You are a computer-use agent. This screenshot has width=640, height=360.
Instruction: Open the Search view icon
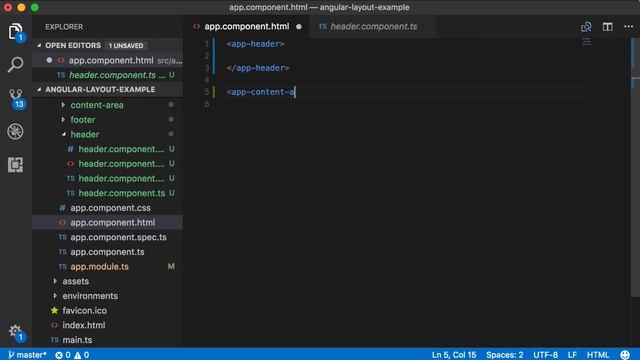coord(15,64)
